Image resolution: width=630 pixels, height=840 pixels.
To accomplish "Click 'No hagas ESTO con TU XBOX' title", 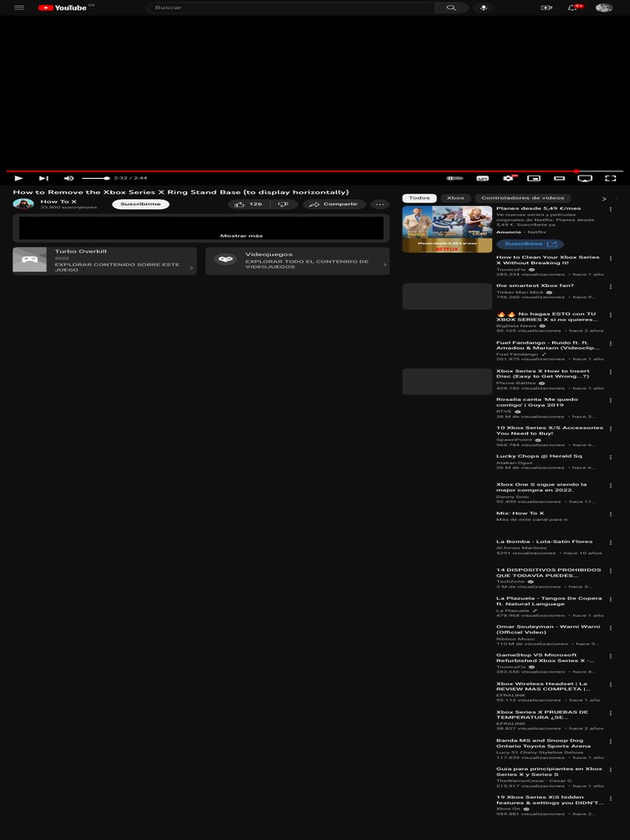I will (x=547, y=317).
